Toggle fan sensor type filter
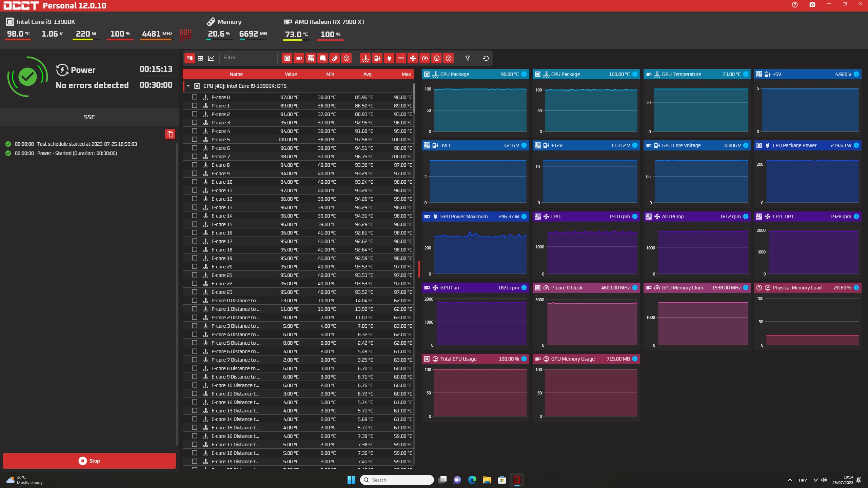Screen dimensions: 868x488 click(413, 58)
